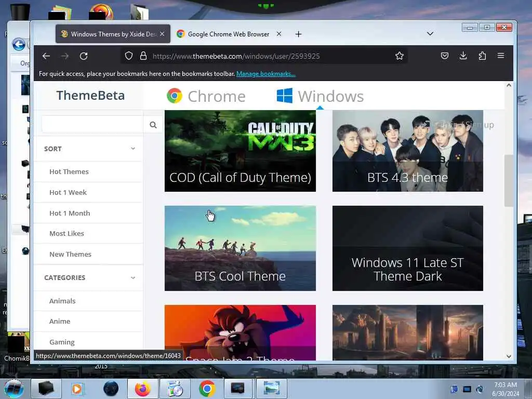532x399 pixels.
Task: Select the Windows themes section
Action: pyautogui.click(x=320, y=96)
